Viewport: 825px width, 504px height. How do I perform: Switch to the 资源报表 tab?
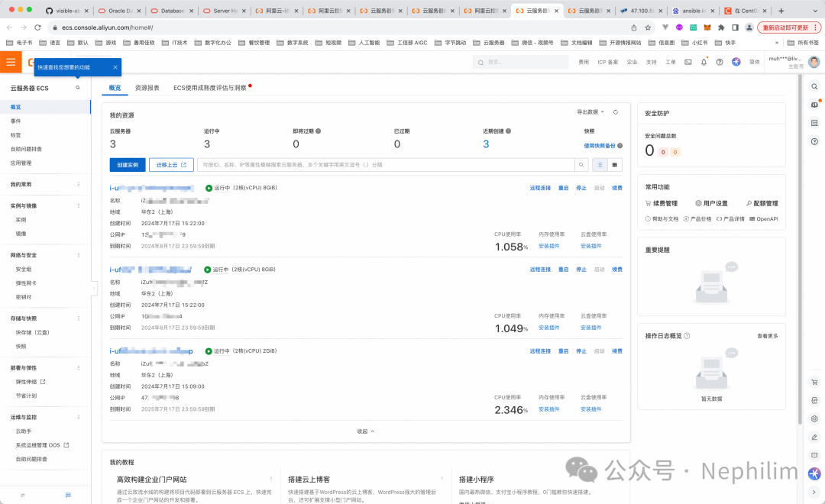(147, 88)
